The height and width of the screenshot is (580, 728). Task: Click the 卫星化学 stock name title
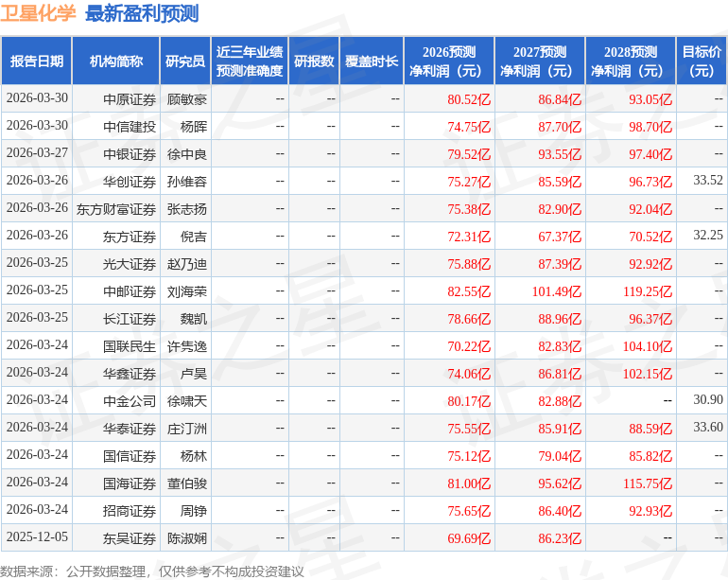point(38,14)
